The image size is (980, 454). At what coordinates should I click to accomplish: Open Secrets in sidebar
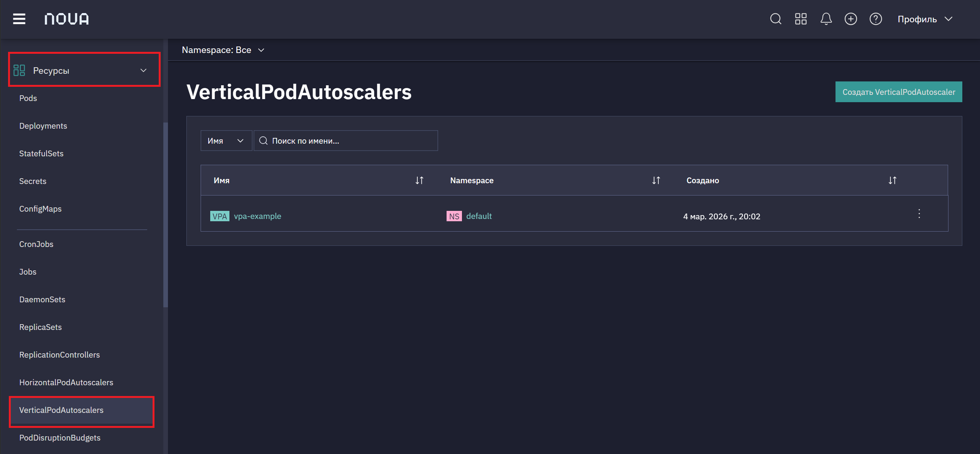tap(33, 181)
